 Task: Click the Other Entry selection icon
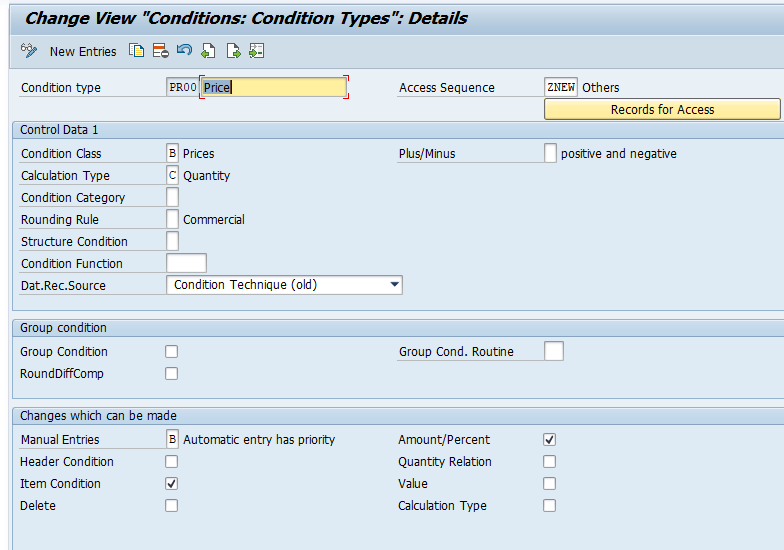coord(257,51)
